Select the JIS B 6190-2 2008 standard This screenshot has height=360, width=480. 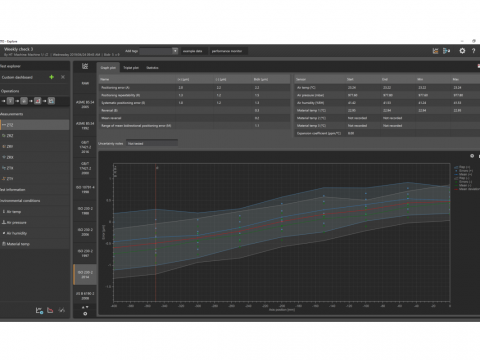[85, 296]
